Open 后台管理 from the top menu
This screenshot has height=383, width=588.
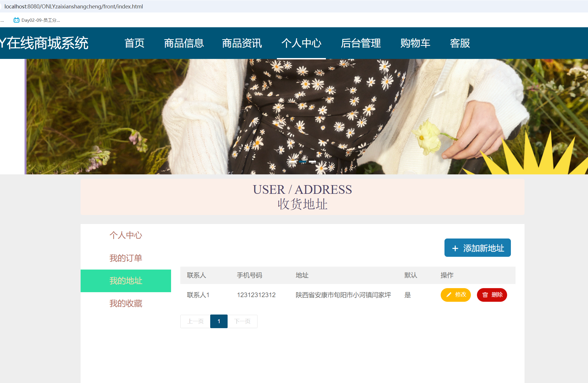[x=361, y=43]
